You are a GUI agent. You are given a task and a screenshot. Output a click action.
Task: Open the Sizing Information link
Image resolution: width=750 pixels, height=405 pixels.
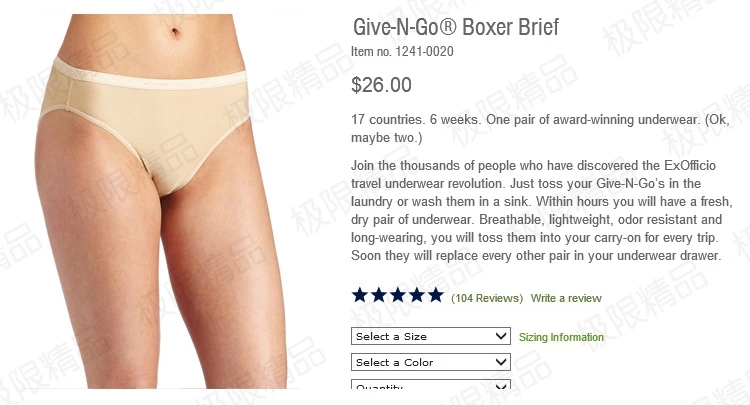click(561, 337)
